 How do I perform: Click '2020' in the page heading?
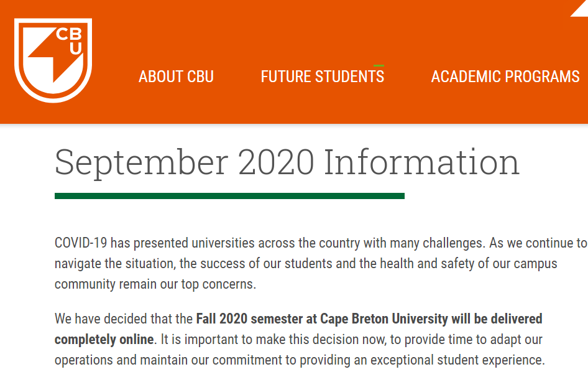(275, 162)
